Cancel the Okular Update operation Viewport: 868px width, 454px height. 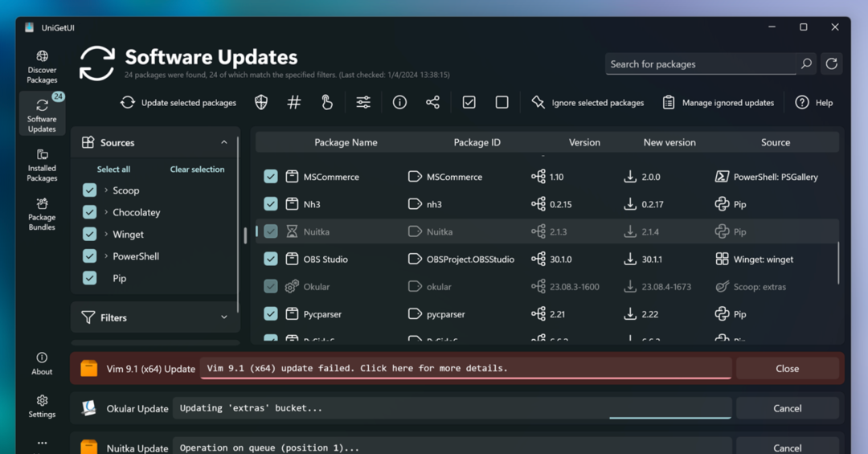point(787,408)
